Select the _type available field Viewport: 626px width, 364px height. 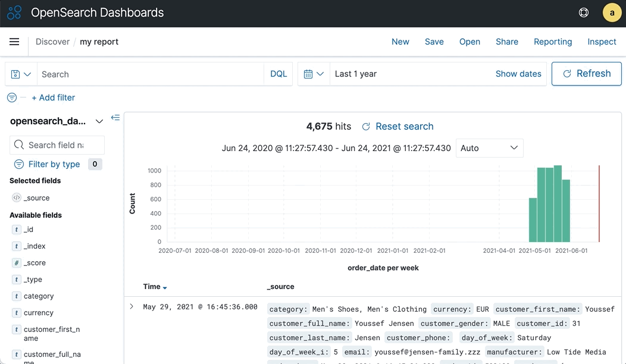(x=33, y=280)
